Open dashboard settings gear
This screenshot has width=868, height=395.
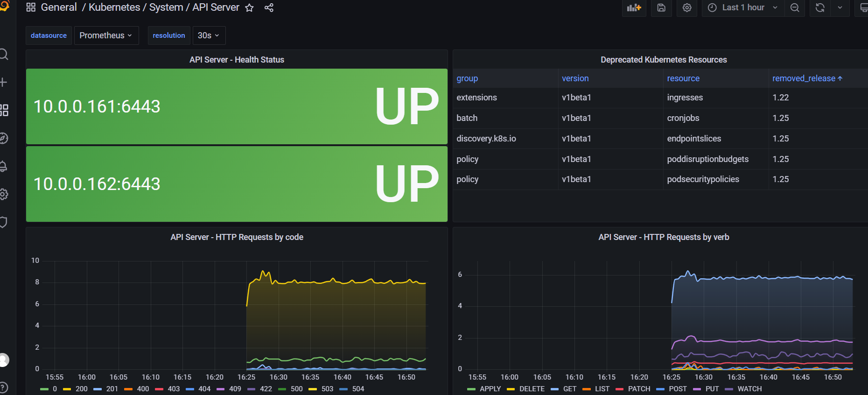coord(687,8)
